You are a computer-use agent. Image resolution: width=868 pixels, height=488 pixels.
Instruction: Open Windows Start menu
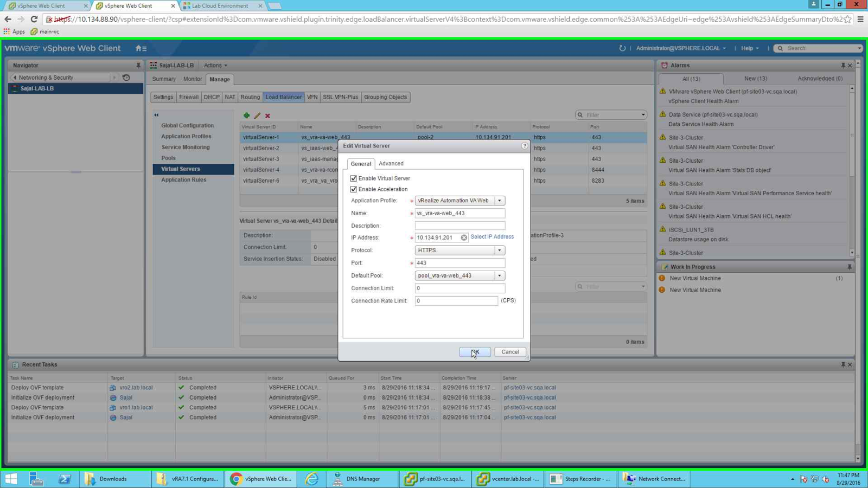11,479
